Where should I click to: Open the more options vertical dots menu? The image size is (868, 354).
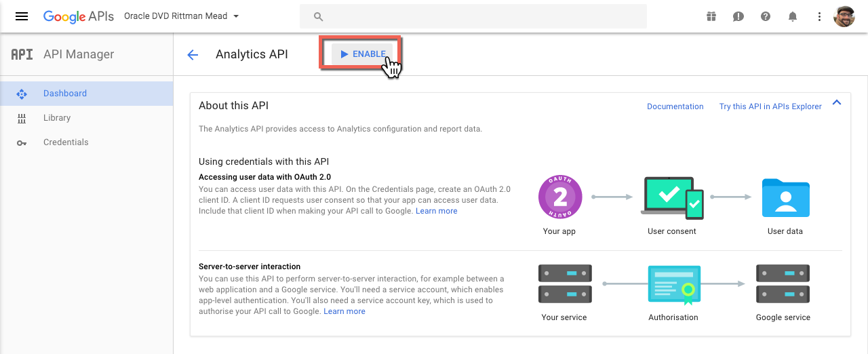point(819,16)
